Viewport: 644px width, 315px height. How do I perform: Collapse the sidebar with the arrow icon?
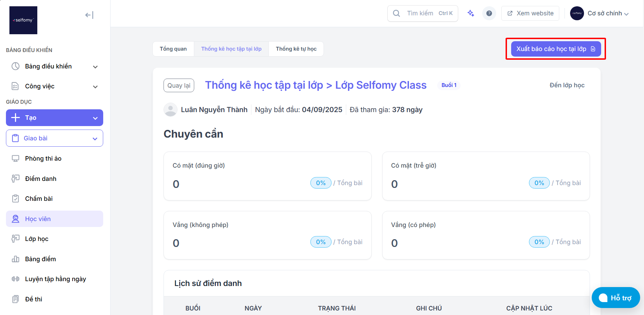click(89, 15)
